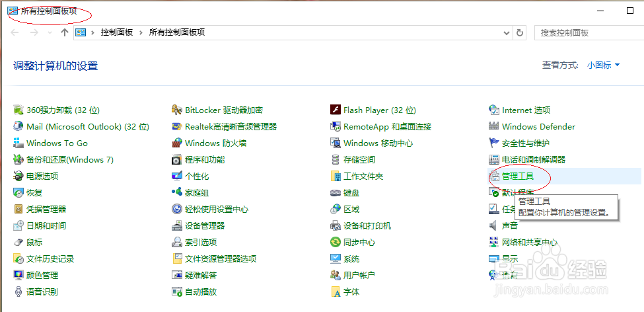
Task: Open the RemoteApp 和桌面连接 icon
Action: click(x=336, y=127)
